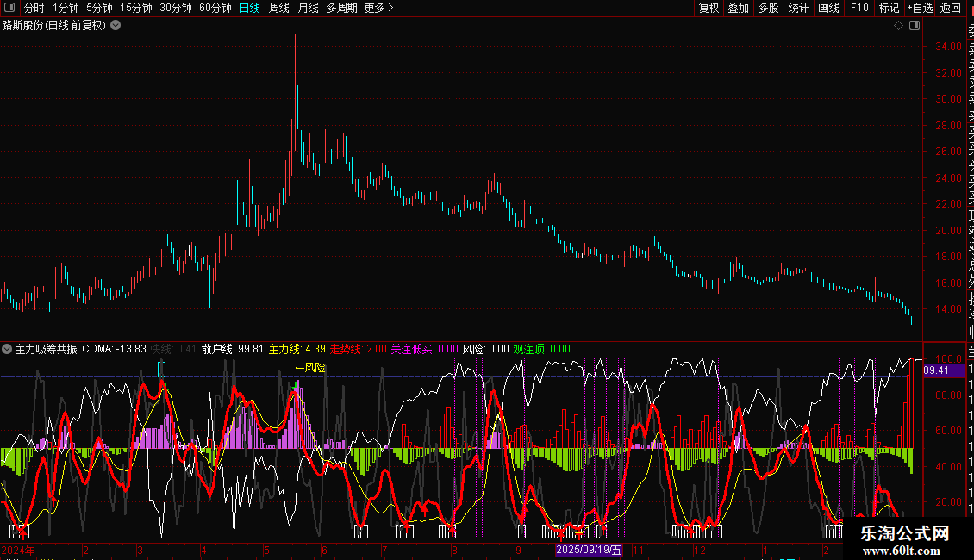Click round icon beside 主力吸筹共振

click(7, 349)
